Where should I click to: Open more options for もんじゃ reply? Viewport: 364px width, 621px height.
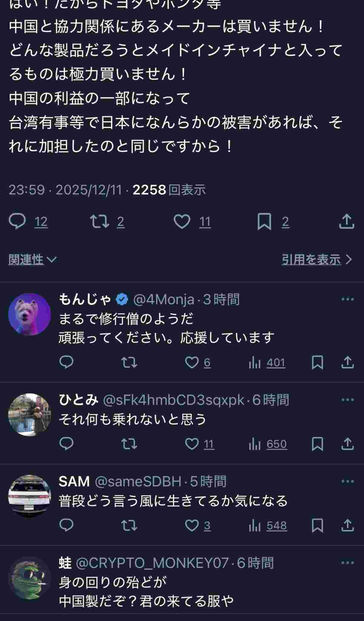pos(347,299)
